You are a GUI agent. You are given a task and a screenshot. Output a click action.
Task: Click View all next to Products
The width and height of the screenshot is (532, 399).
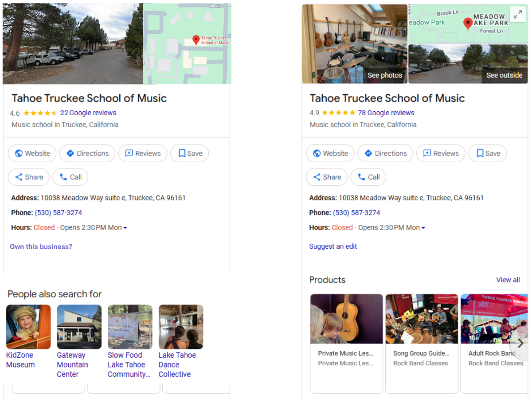pyautogui.click(x=508, y=280)
